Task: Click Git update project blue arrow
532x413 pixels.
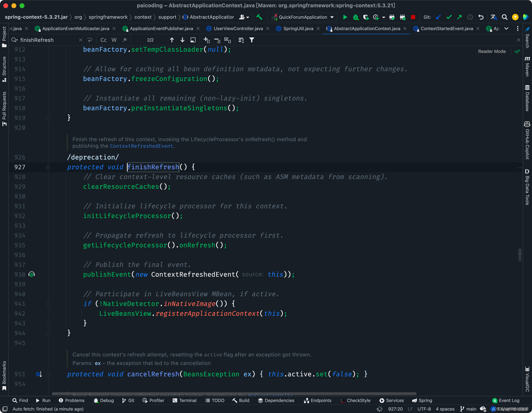Action: pyautogui.click(x=438, y=17)
